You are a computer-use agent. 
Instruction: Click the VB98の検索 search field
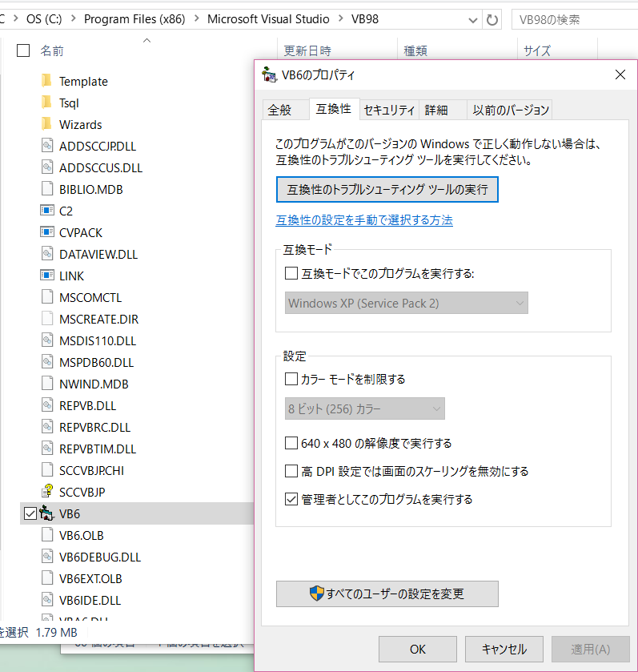tap(575, 20)
